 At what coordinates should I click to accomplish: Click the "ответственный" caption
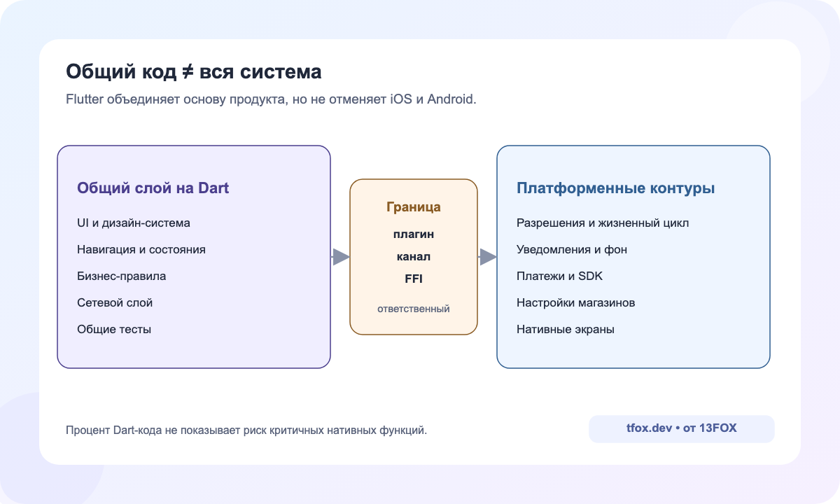pos(414,308)
